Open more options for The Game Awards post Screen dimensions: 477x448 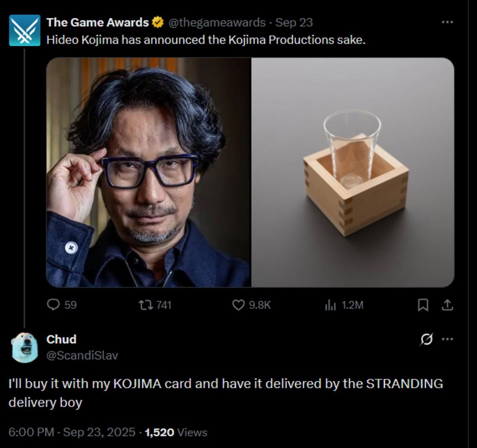[x=447, y=22]
